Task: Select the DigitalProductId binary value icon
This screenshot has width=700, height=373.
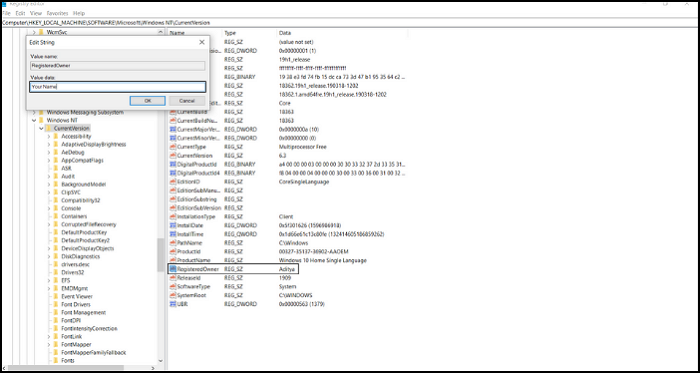Action: click(173, 164)
